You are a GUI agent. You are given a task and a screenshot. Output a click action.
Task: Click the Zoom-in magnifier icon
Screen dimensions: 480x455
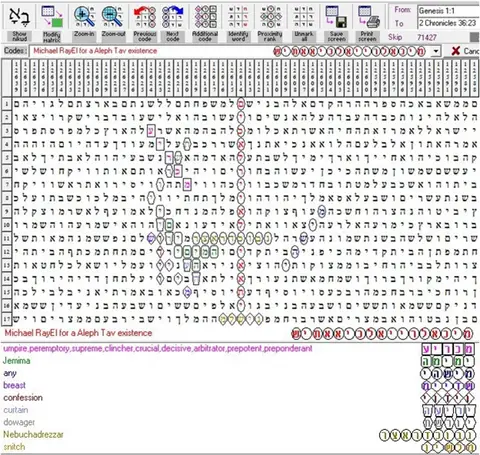[84, 17]
